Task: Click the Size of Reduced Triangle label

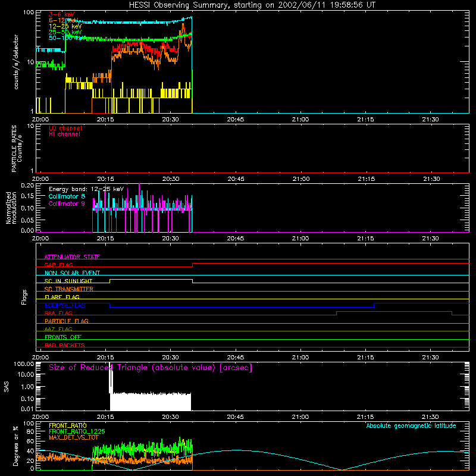Action: (x=151, y=368)
